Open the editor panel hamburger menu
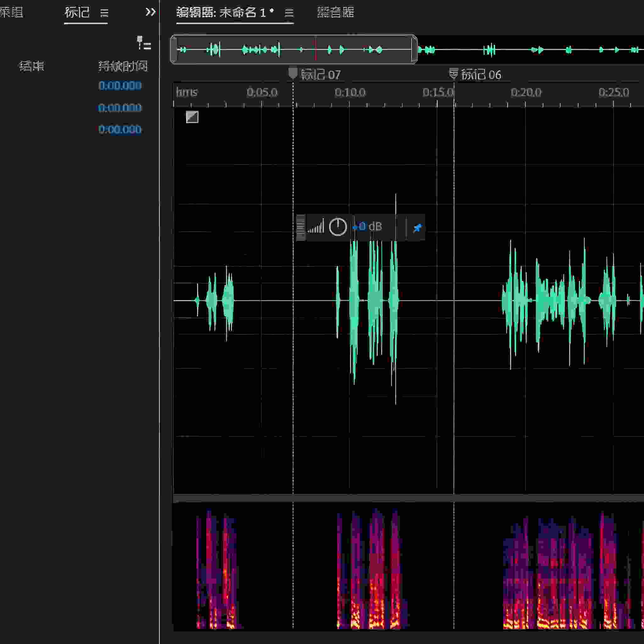Viewport: 644px width, 644px height. pyautogui.click(x=289, y=13)
